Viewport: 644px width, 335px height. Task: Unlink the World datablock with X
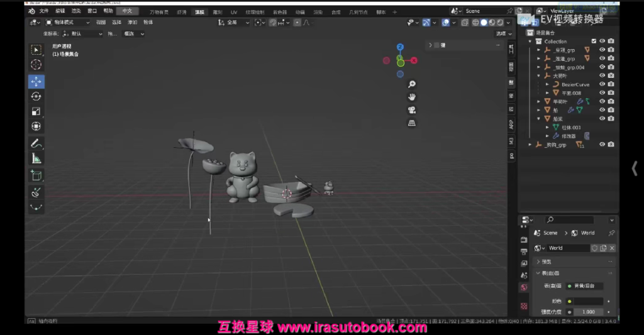tap(611, 248)
